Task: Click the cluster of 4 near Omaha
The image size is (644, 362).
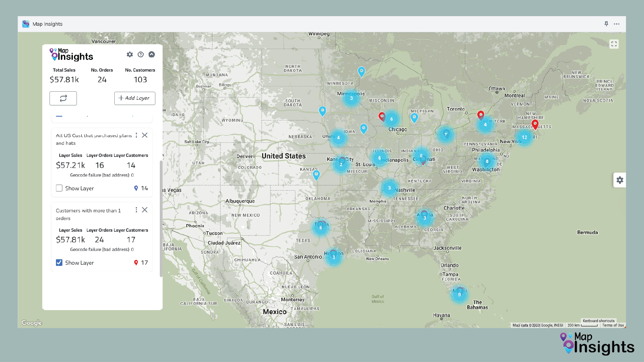Action: pyautogui.click(x=339, y=138)
